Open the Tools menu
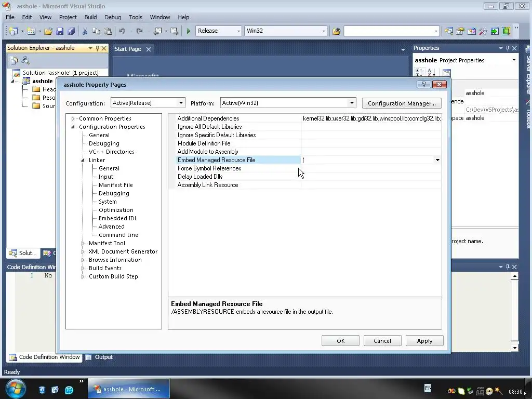The width and height of the screenshot is (532, 399). click(136, 17)
